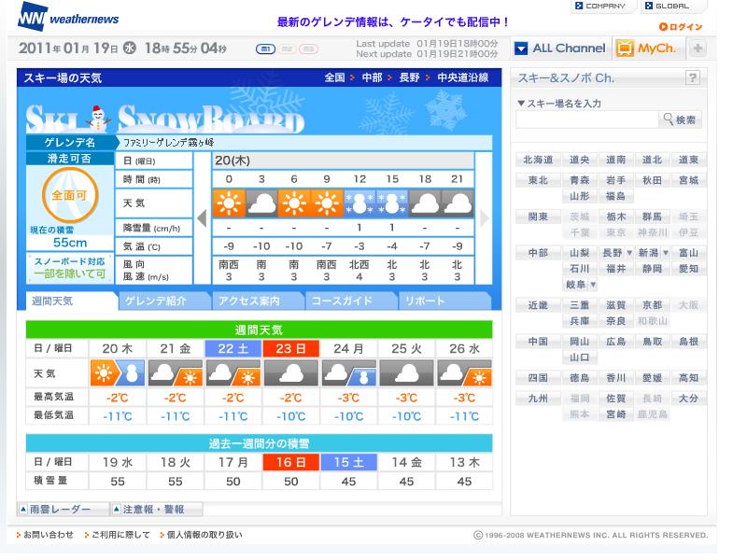
Task: Click the snow icon at hour 12
Action: (x=359, y=203)
